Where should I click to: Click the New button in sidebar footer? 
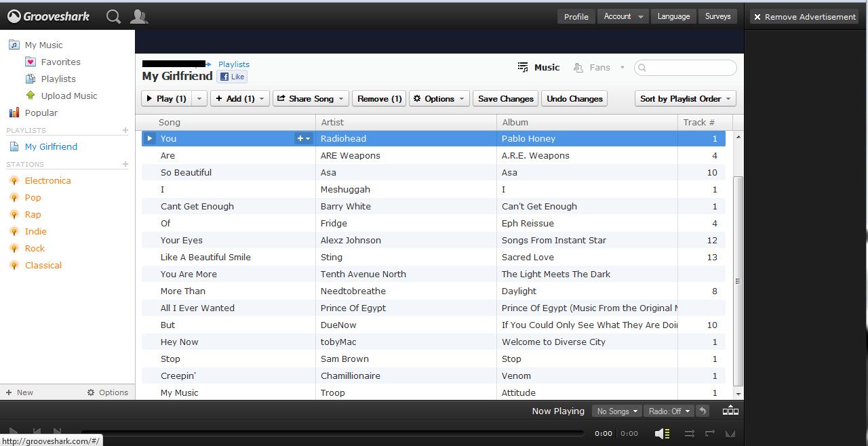pos(20,392)
